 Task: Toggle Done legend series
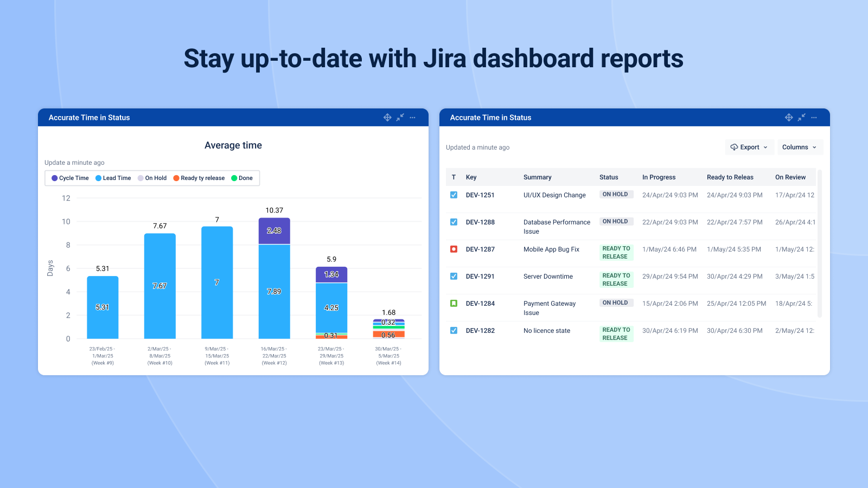tap(242, 178)
